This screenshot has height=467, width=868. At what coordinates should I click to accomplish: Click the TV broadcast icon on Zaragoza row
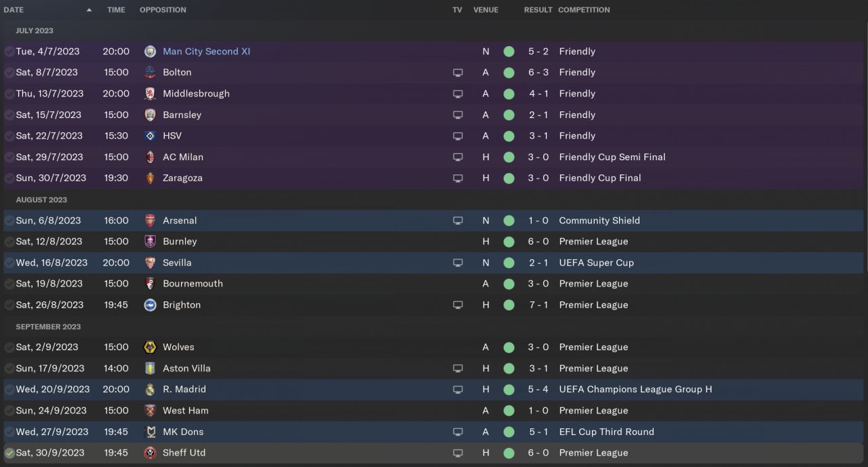pyautogui.click(x=458, y=179)
